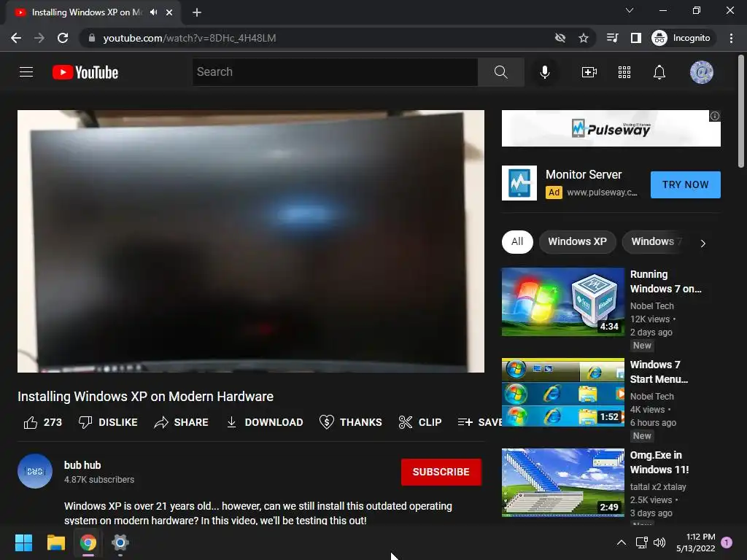
Task: Open the www.pulseway.c... ad link
Action: pos(602,192)
